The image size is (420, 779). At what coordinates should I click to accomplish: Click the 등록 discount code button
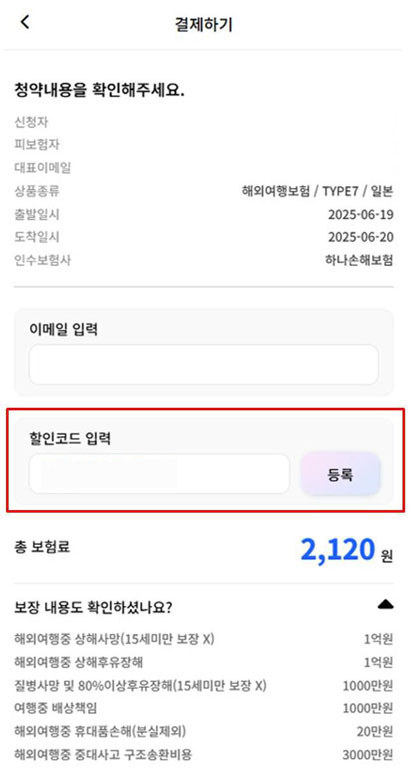click(x=340, y=474)
